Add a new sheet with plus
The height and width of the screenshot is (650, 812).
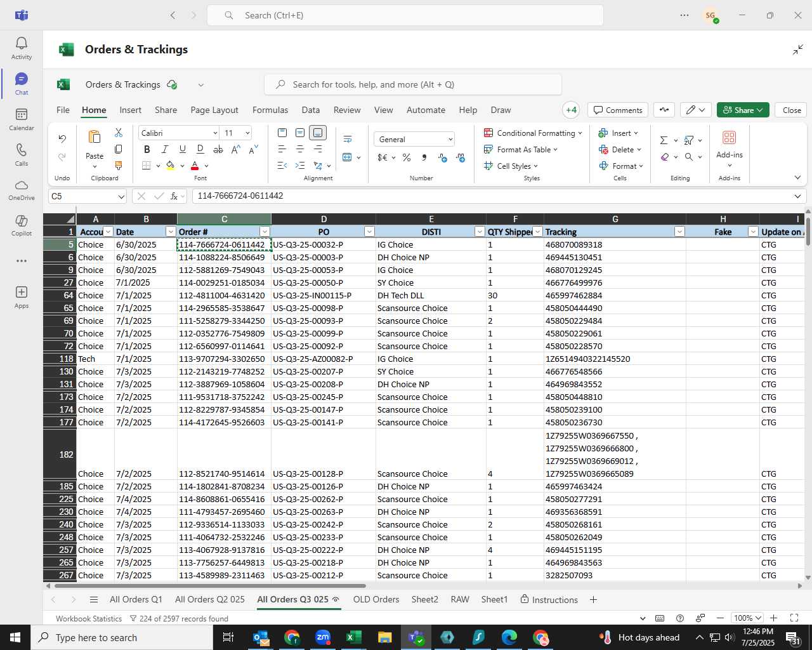point(593,599)
